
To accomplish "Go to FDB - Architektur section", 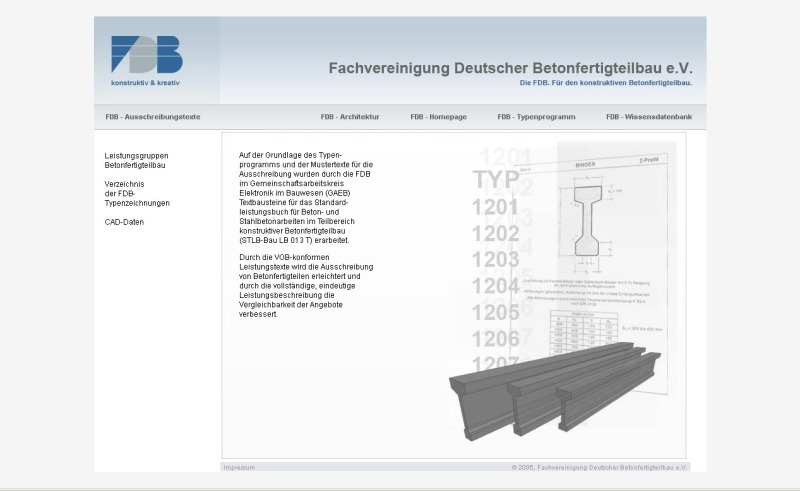I will 350,117.
